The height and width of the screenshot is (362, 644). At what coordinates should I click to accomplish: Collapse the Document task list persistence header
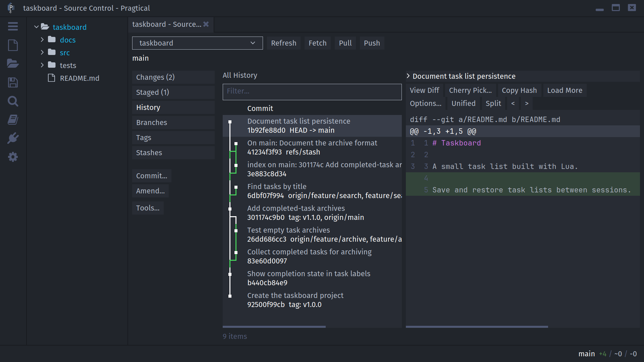408,76
